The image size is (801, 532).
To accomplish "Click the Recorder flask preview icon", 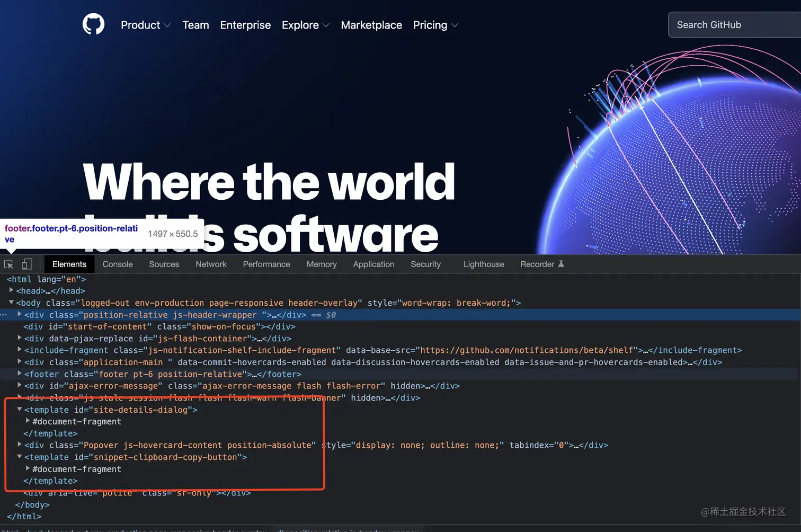I will pos(562,264).
